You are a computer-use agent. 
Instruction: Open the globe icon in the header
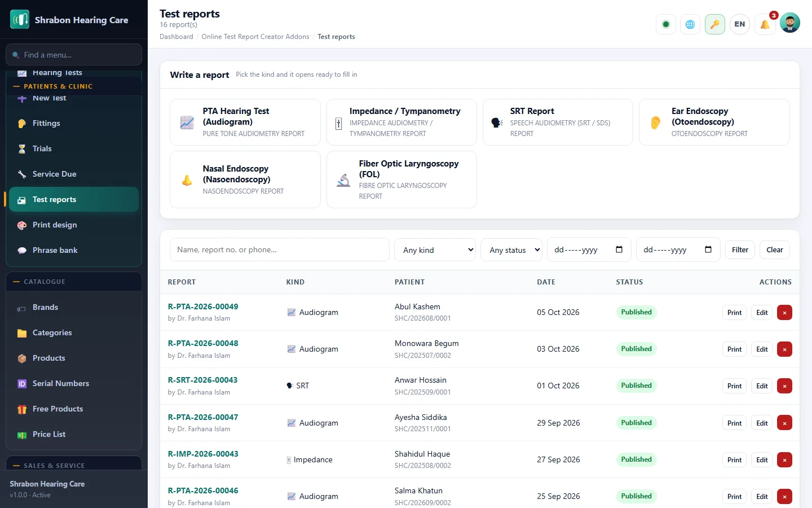[690, 24]
